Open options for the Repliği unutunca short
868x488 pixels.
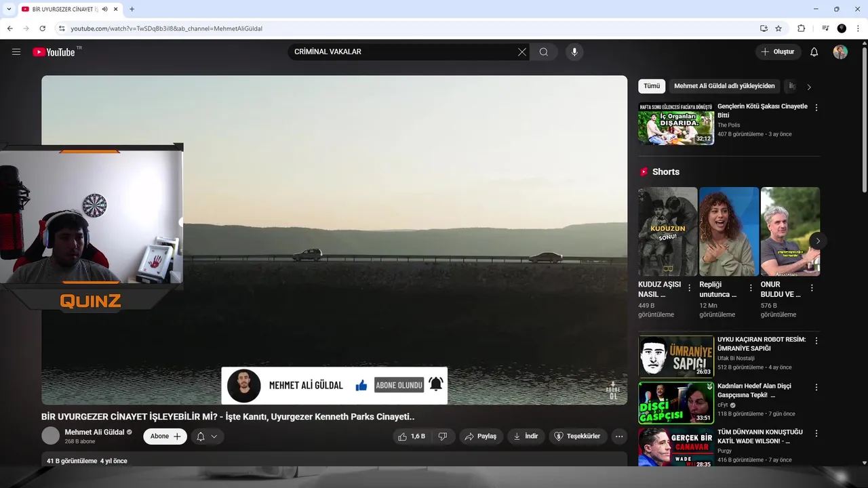[751, 288]
